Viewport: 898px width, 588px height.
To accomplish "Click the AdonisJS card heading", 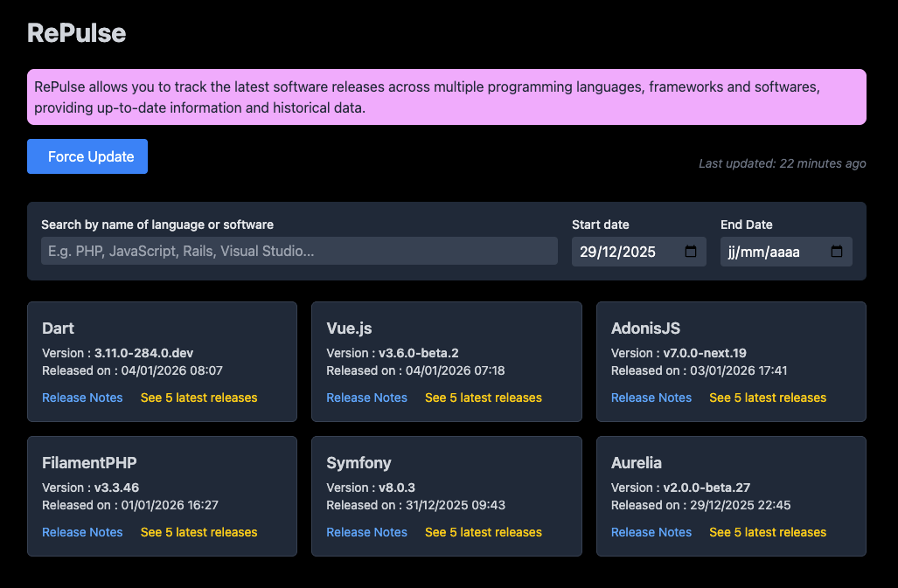I will [645, 329].
